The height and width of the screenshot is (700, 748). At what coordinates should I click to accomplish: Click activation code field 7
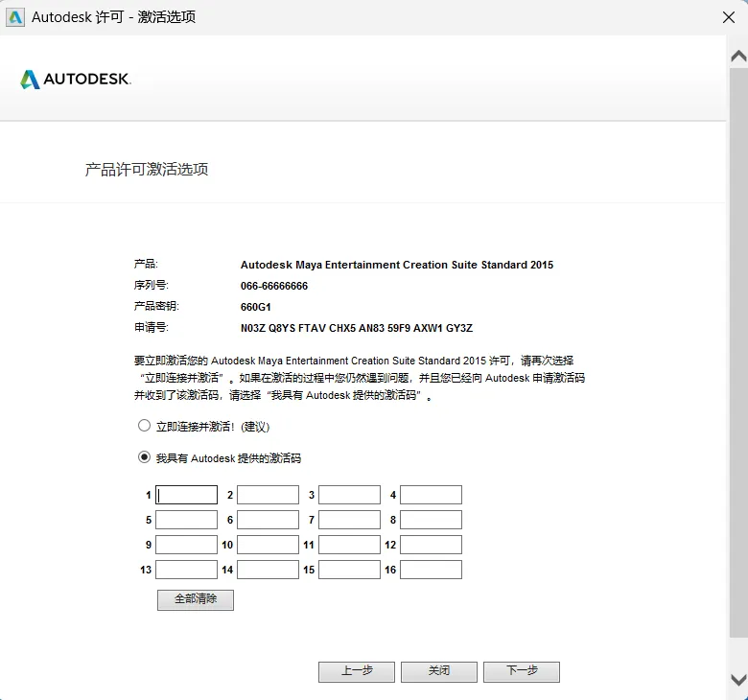pos(350,520)
